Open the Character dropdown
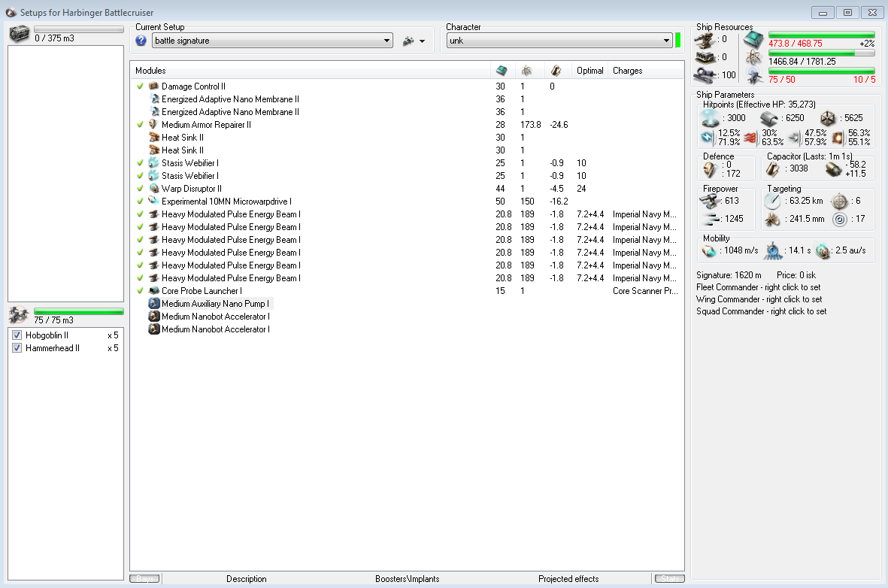Image resolution: width=888 pixels, height=588 pixels. coord(559,41)
